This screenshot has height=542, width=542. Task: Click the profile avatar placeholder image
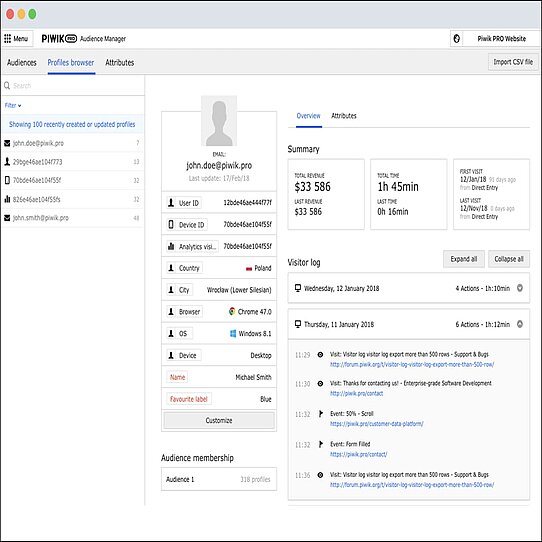(219, 121)
